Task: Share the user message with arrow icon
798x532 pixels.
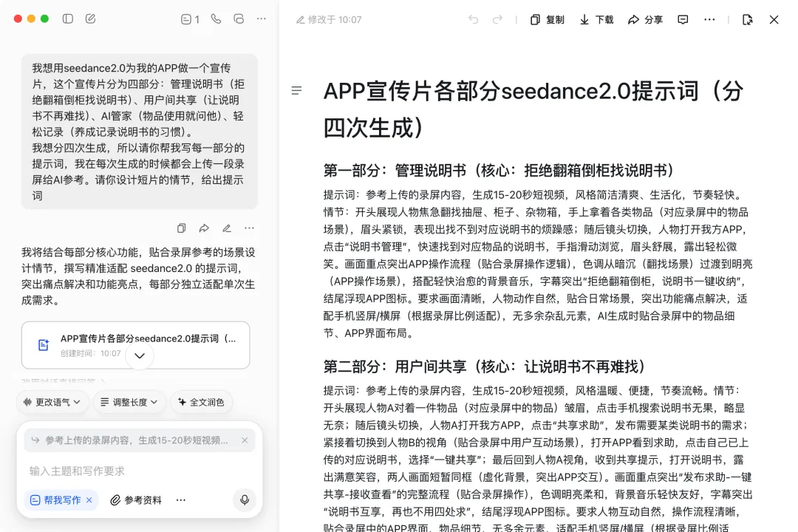Action: 204,228
